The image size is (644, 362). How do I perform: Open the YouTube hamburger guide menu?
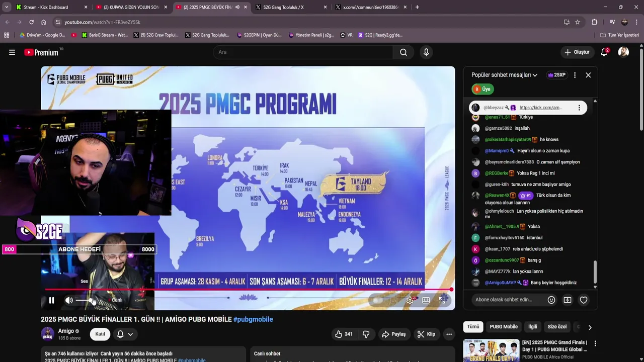[12, 52]
